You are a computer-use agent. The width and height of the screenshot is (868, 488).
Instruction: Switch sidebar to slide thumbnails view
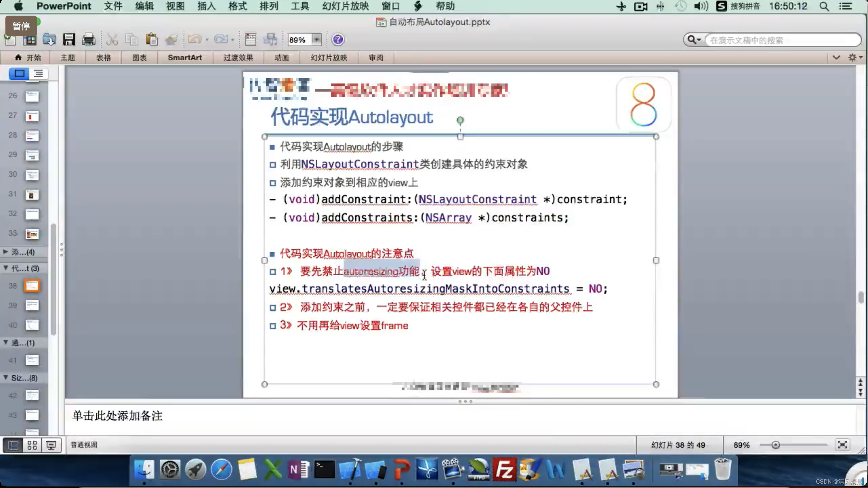19,73
